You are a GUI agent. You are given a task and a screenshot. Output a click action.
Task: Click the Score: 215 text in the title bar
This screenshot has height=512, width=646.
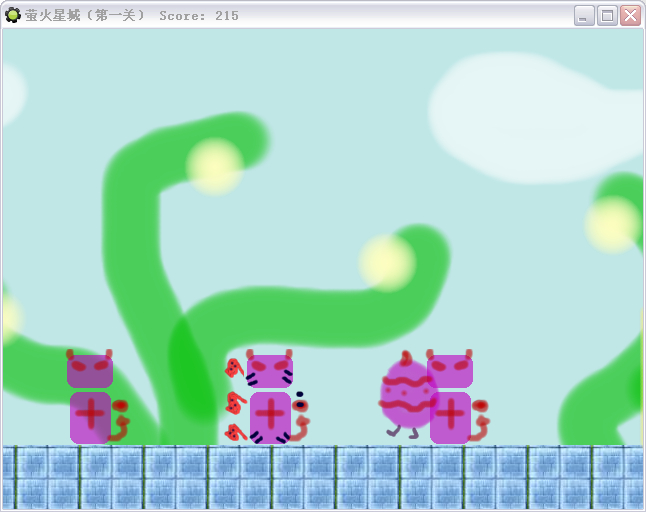click(199, 16)
